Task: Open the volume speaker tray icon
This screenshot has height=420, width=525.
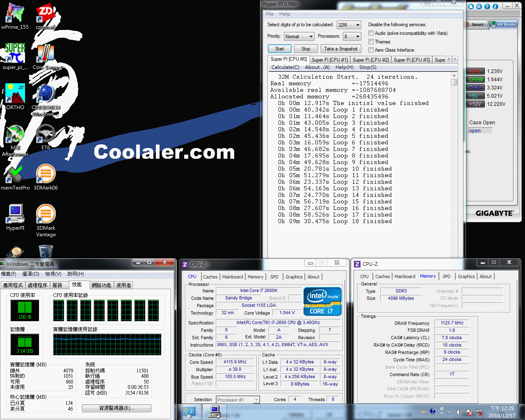Action: click(x=459, y=412)
